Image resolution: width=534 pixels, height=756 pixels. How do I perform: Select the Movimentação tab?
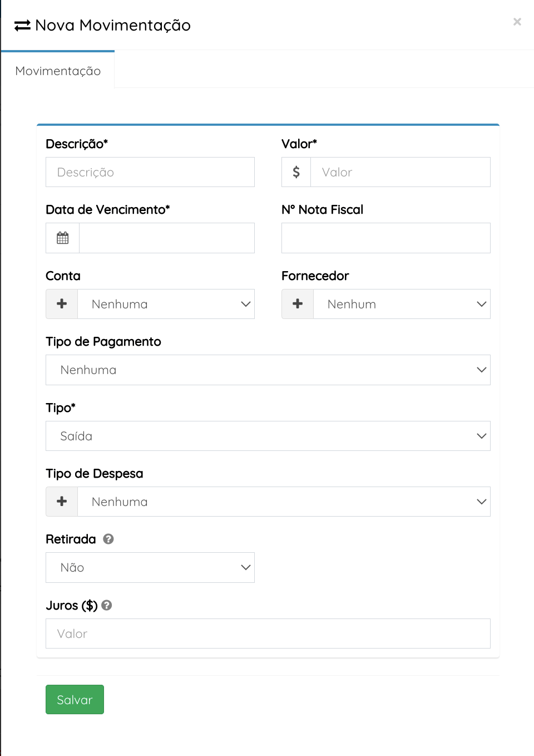58,71
